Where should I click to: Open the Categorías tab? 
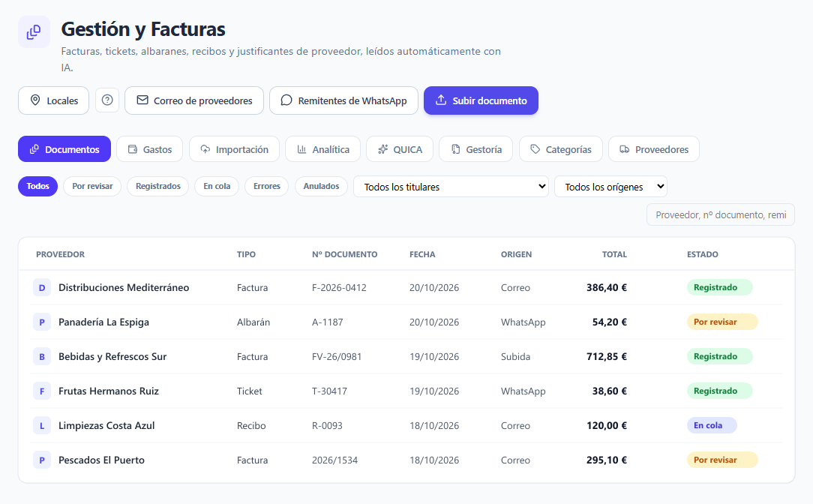(561, 149)
